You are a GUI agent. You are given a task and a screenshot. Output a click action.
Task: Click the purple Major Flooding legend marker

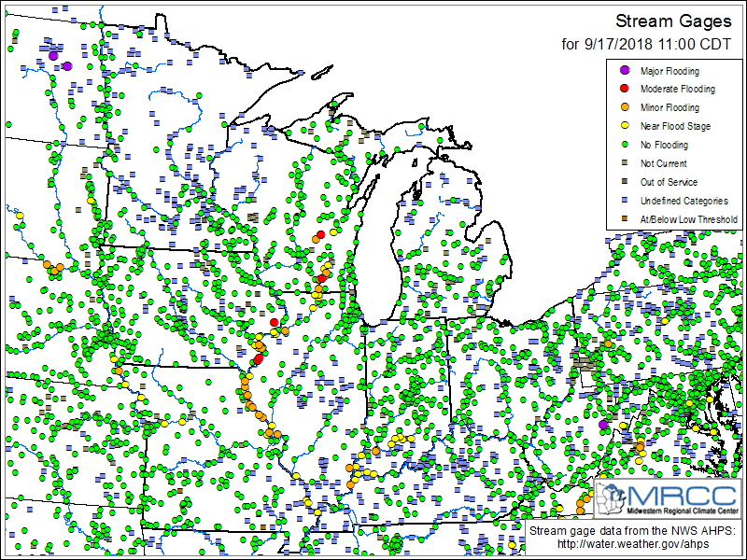(x=625, y=71)
